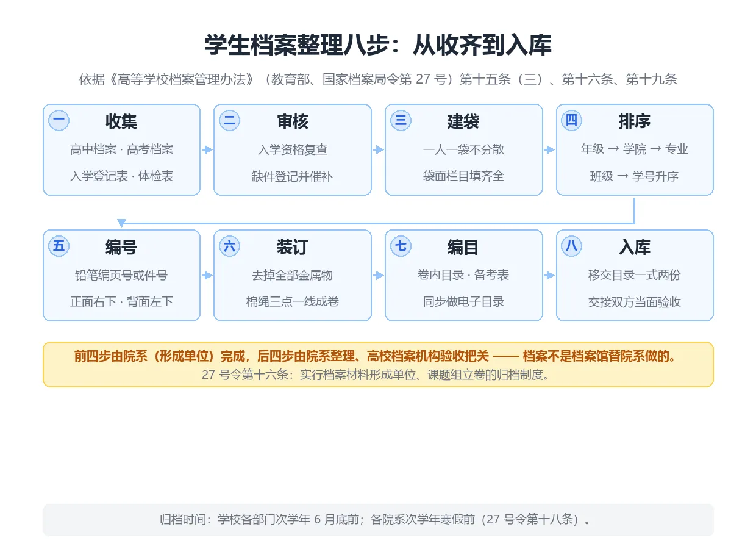Select the 收集 step heading
Image resolution: width=756 pixels, height=549 pixels.
pos(121,122)
